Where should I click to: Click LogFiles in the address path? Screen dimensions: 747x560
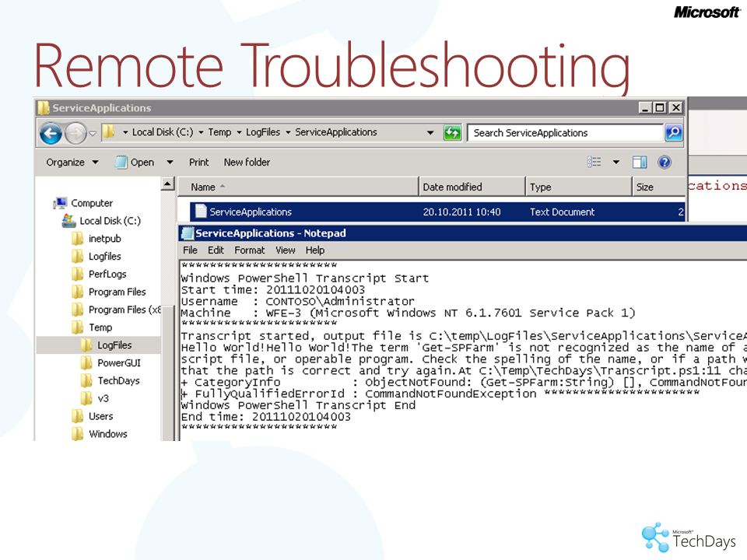point(263,132)
